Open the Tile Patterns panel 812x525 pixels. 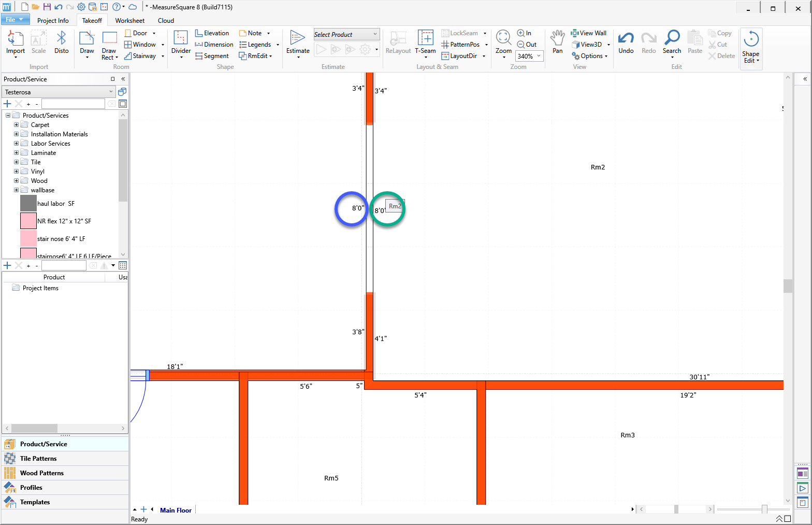coord(65,459)
